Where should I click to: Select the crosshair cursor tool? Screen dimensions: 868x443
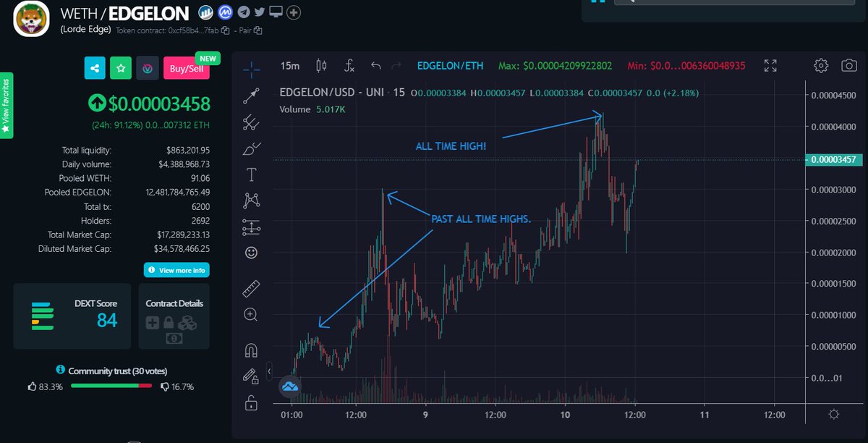(251, 69)
